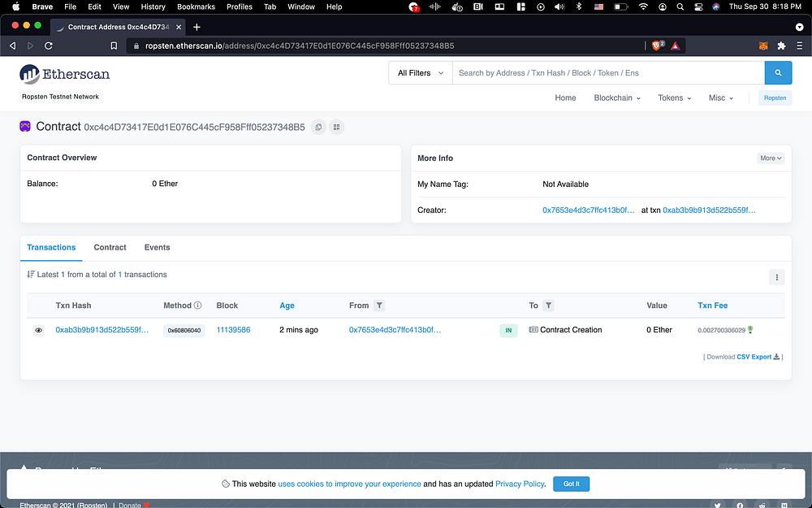Open a new browser tab
Screen dimensions: 812x508
[197, 27]
